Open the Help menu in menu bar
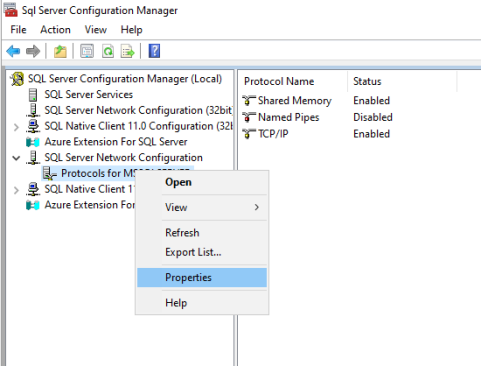 (x=131, y=30)
